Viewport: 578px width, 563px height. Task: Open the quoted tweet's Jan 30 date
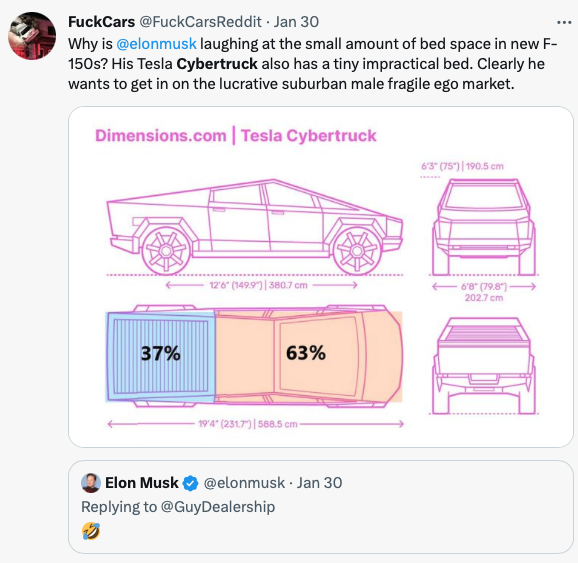pyautogui.click(x=320, y=483)
